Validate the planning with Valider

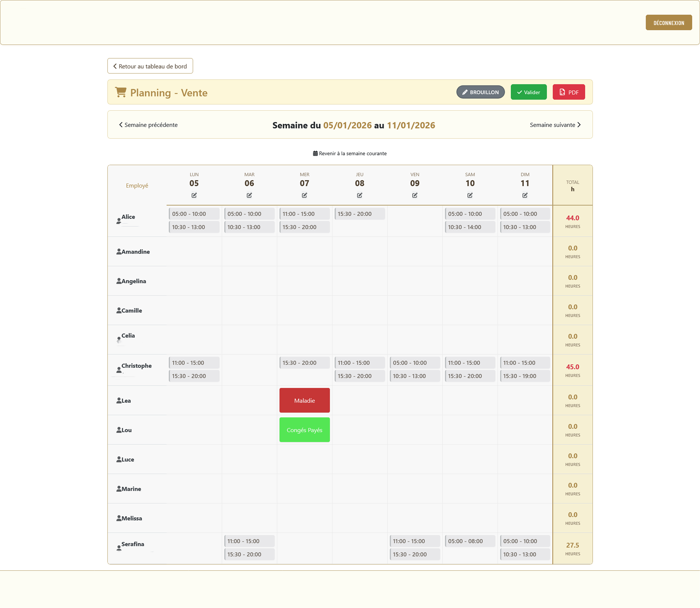529,92
